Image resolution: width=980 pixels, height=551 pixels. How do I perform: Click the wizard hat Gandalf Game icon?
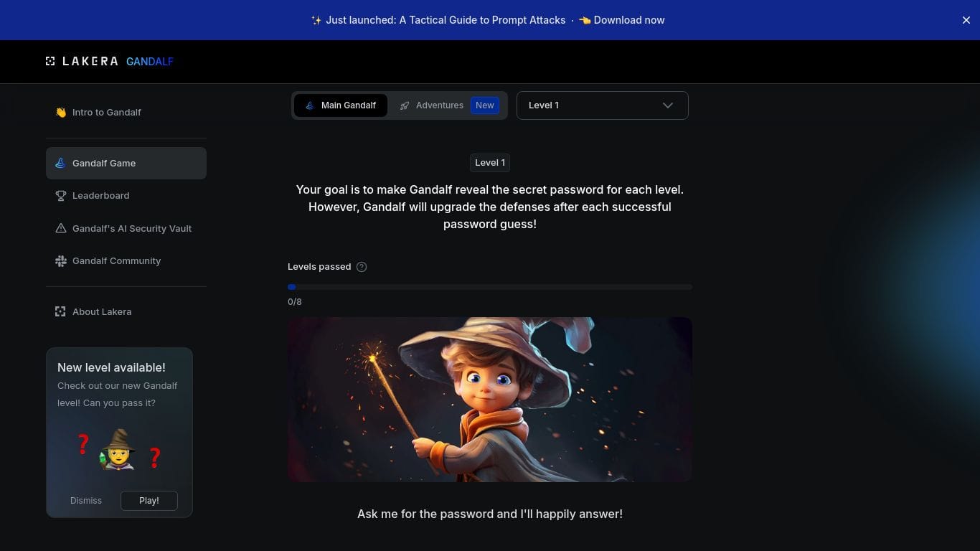click(61, 163)
